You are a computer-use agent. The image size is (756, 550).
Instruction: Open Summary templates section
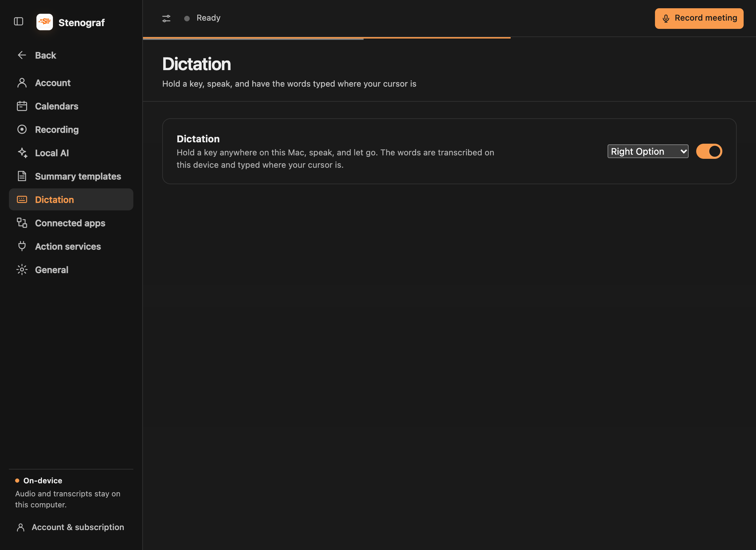71,176
